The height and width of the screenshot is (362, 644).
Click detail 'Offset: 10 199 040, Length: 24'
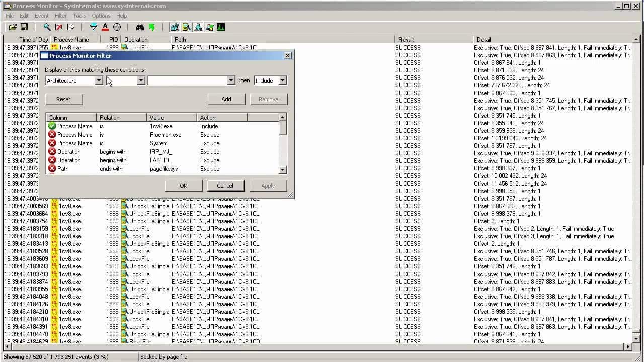510,138
